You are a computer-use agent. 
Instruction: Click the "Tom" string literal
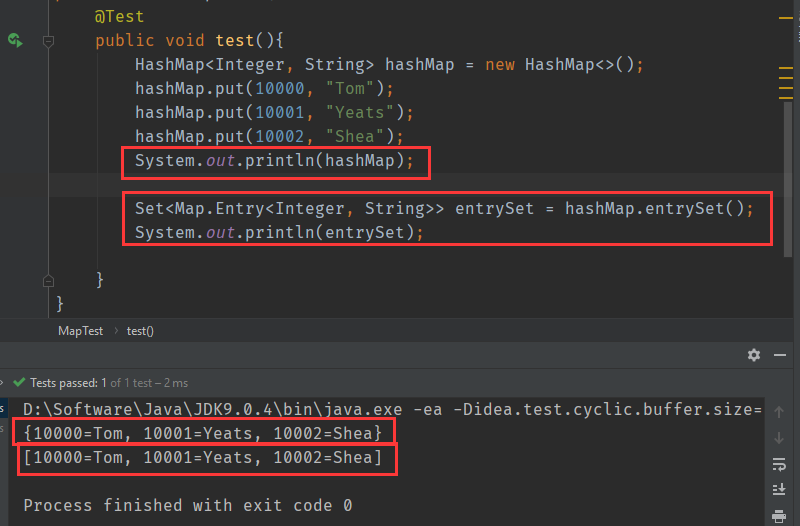point(351,89)
